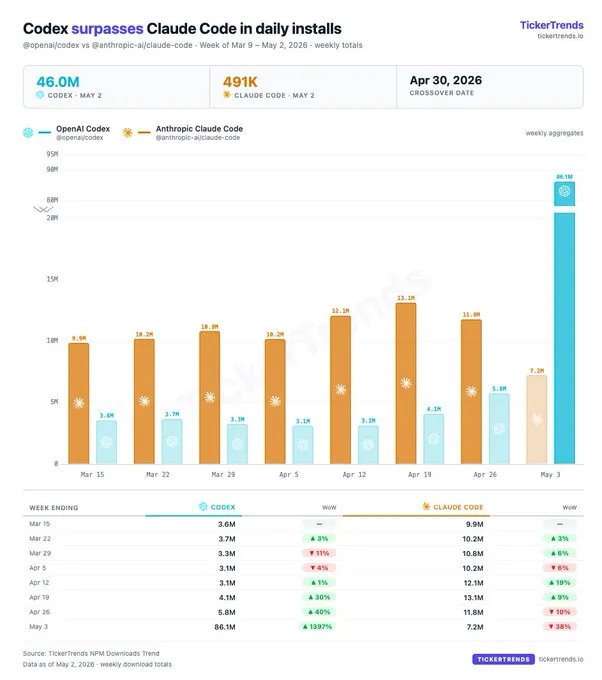The height and width of the screenshot is (680, 602).
Task: Click the orange Claude Code legend line swatch
Action: click(x=144, y=133)
